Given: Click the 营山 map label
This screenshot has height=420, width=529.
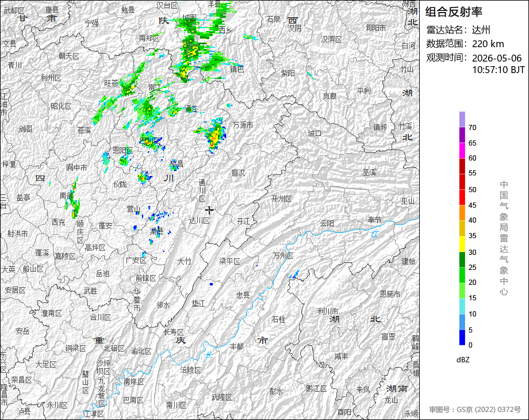Looking at the screenshot, I should tap(133, 209).
